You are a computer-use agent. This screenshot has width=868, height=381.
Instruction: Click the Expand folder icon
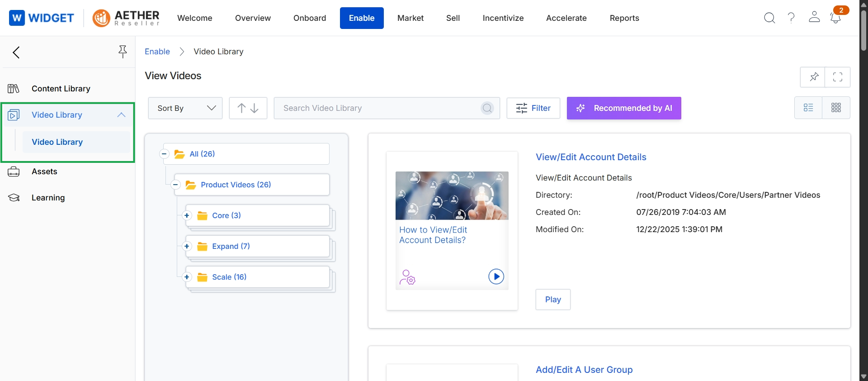click(x=202, y=247)
